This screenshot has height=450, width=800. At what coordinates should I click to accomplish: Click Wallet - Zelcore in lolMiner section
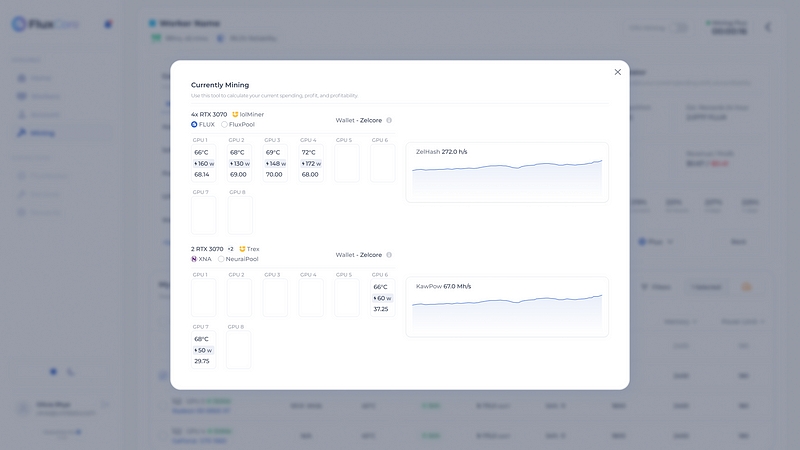coord(359,120)
